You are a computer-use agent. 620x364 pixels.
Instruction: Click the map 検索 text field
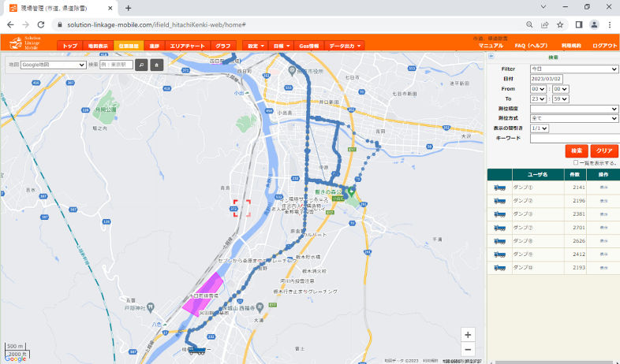coord(116,65)
